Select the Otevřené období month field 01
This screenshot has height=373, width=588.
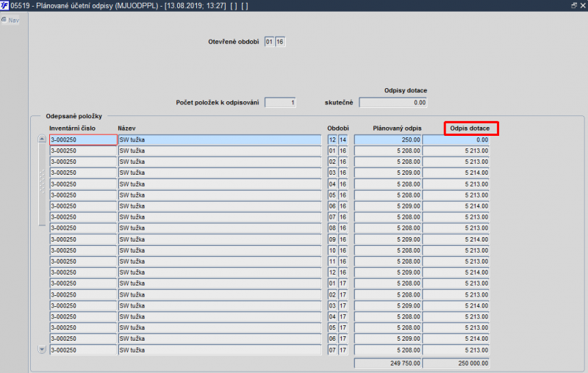coord(269,42)
